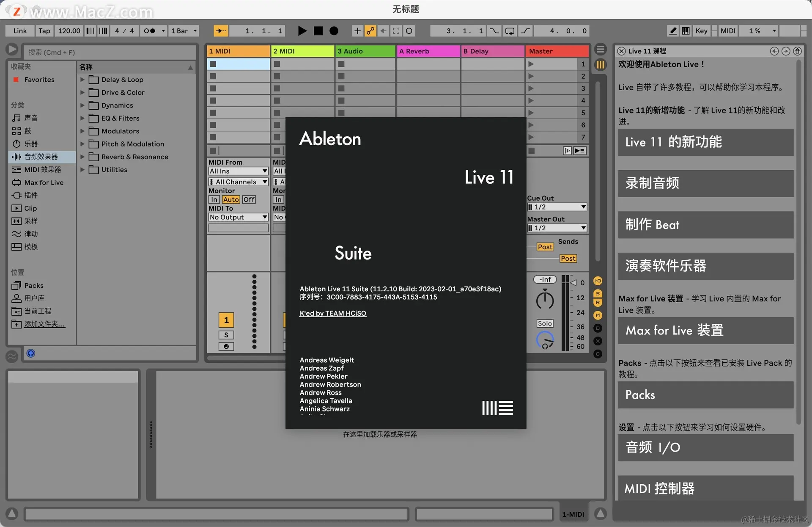Toggle the Automation Arm button
Screen dimensions: 812x527
point(370,31)
